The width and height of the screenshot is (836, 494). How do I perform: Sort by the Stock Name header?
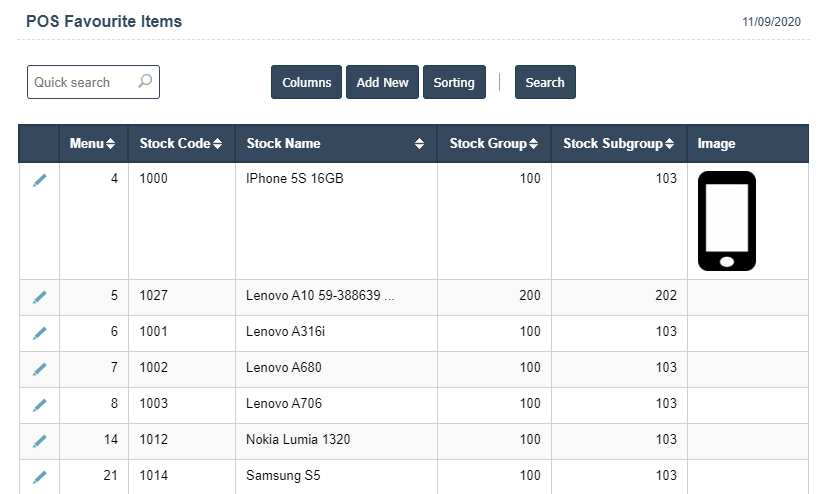[335, 144]
